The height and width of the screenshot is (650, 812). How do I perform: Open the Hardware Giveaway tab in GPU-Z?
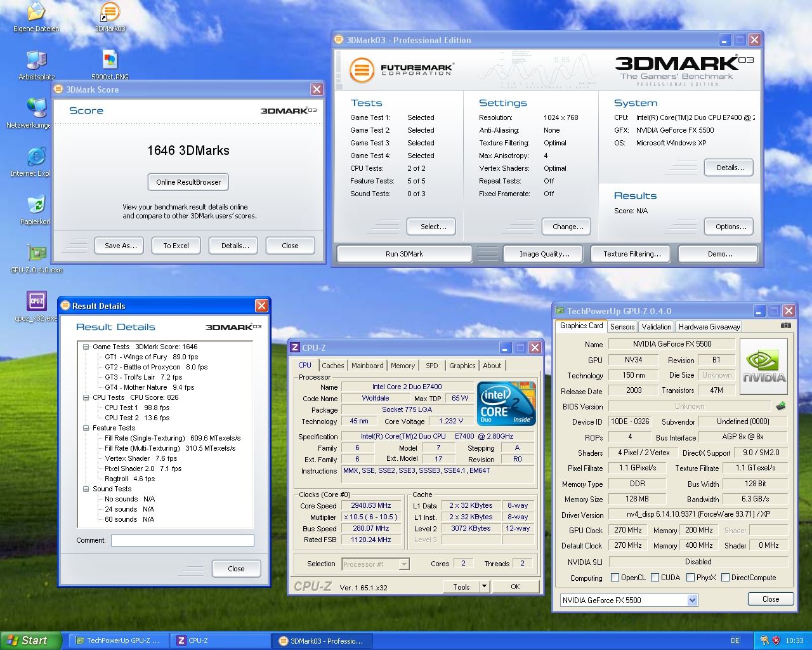pyautogui.click(x=709, y=327)
